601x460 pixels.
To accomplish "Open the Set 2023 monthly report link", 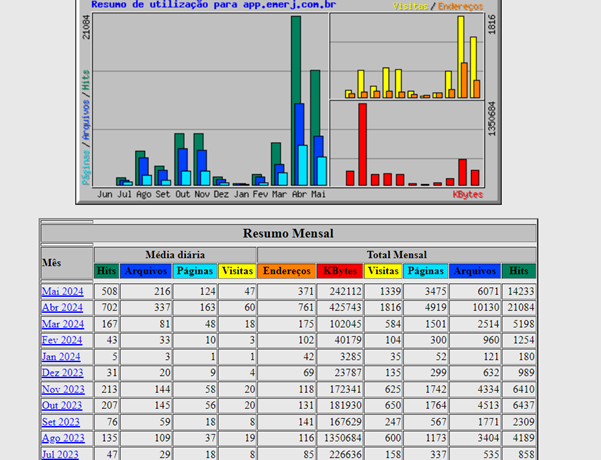I will 61,422.
